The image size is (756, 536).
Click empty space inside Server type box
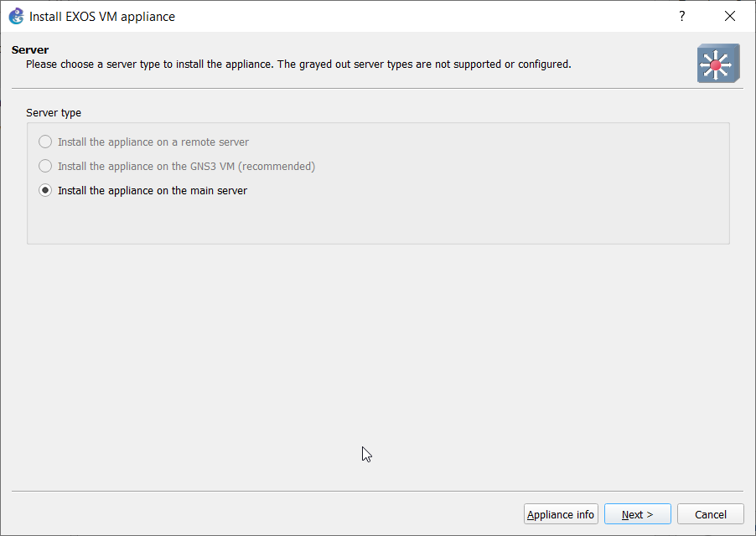coord(377,222)
